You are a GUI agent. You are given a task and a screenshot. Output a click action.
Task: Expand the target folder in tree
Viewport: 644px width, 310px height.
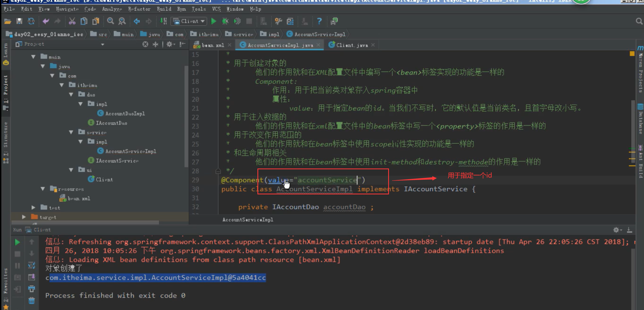click(24, 217)
